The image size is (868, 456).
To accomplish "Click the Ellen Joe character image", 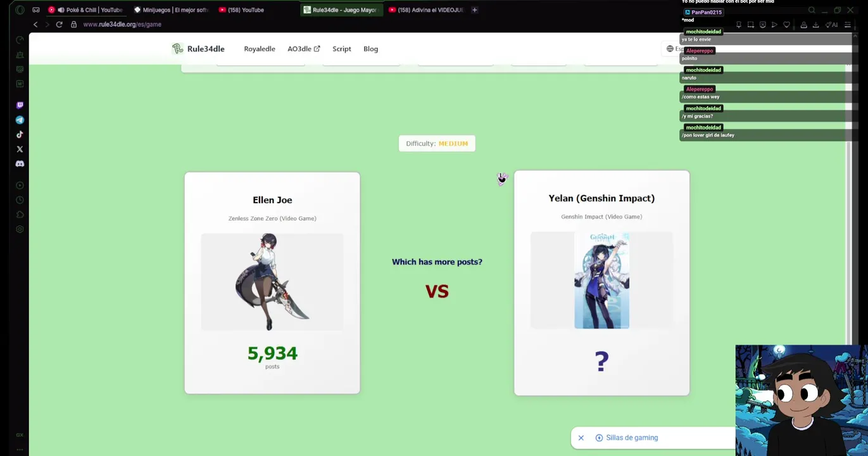I will click(272, 282).
